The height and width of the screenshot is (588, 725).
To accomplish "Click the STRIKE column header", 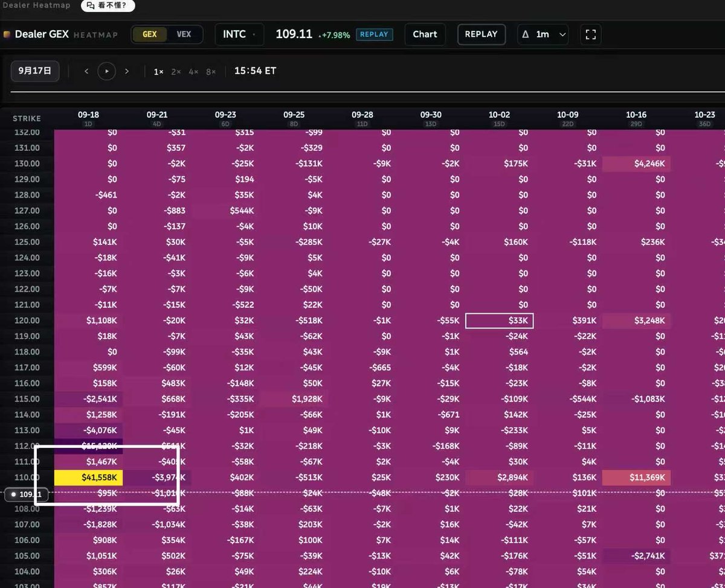I will pos(27,118).
